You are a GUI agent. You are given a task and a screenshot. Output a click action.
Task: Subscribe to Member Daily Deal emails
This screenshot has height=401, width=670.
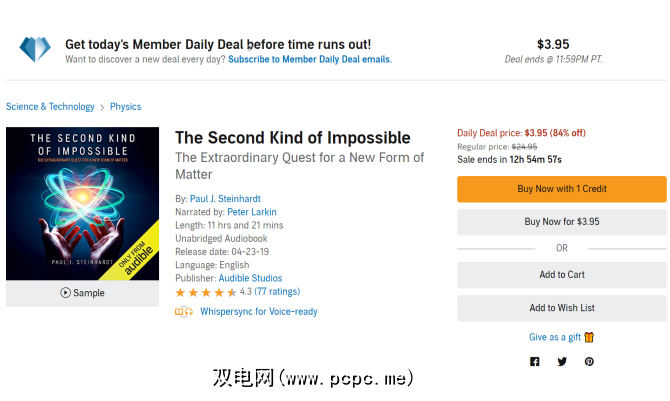click(309, 60)
